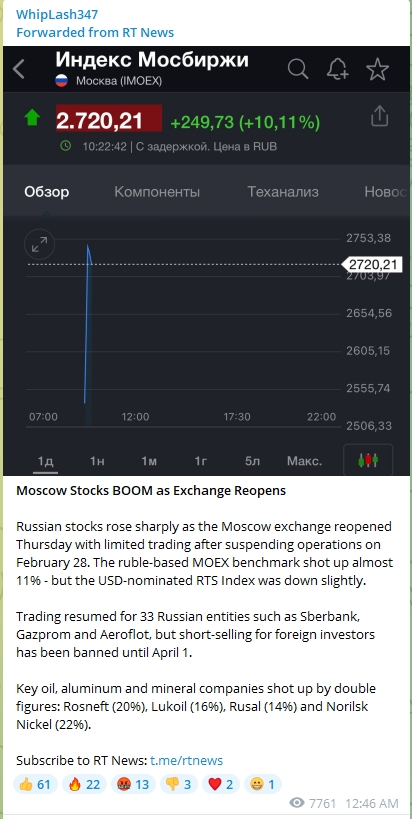Image resolution: width=412 pixels, height=819 pixels.
Task: Toggle the fire emoji reaction
Action: [84, 784]
